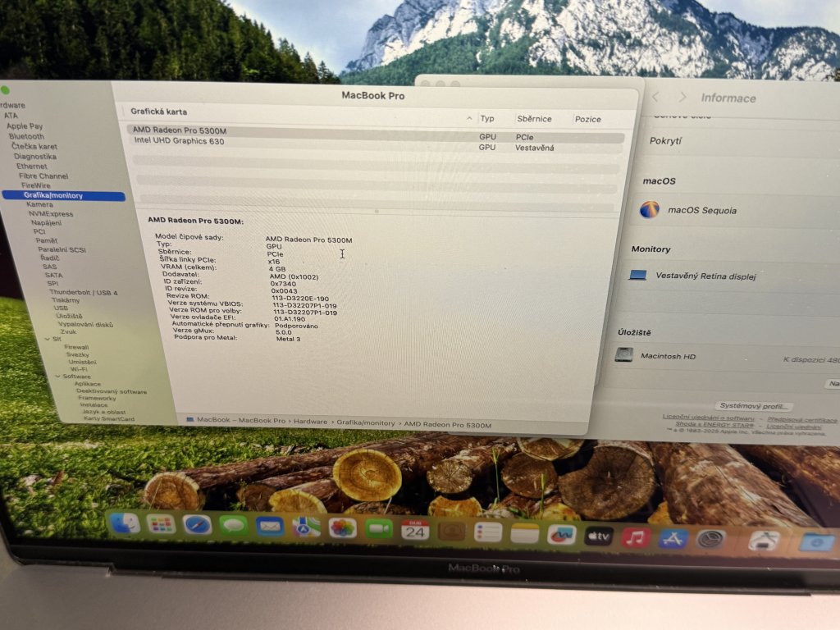Sort the list by Sběrnice column
The width and height of the screenshot is (840, 630).
[534, 119]
